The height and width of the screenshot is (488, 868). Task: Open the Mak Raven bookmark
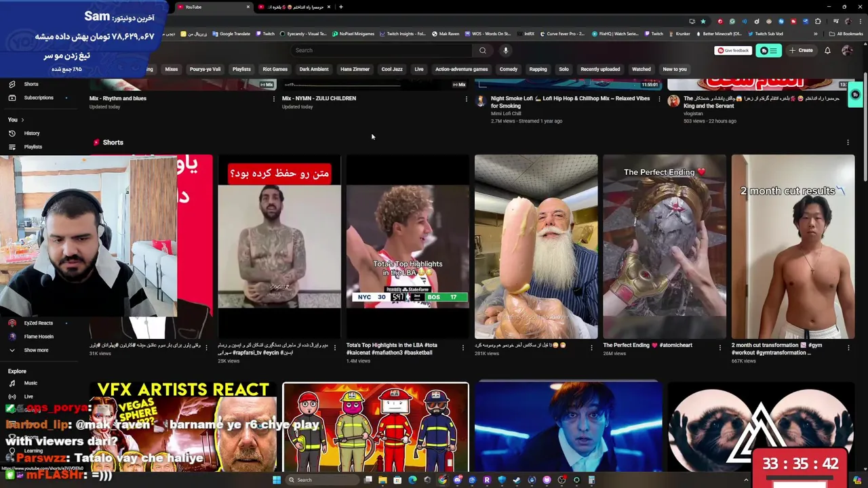pyautogui.click(x=445, y=34)
